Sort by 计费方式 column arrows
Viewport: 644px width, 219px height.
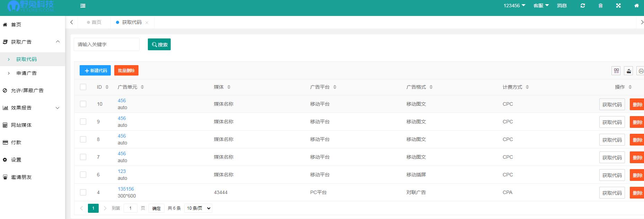(x=527, y=87)
